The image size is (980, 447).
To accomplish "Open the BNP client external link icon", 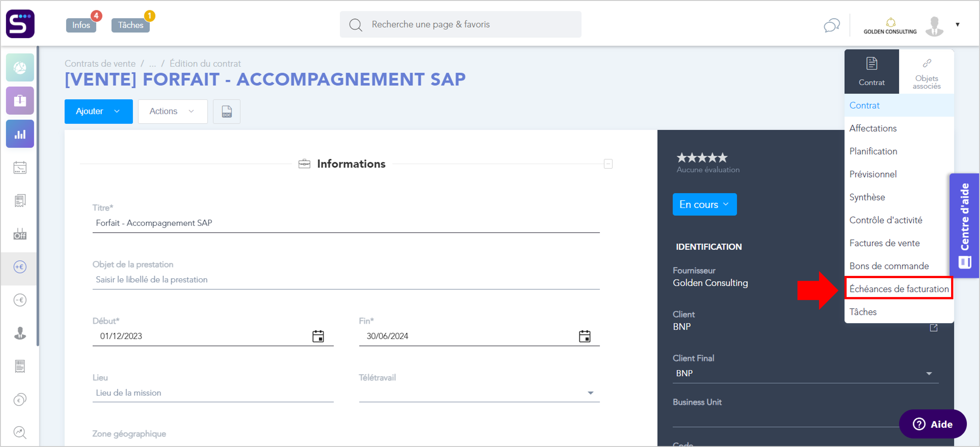I will pos(934,328).
